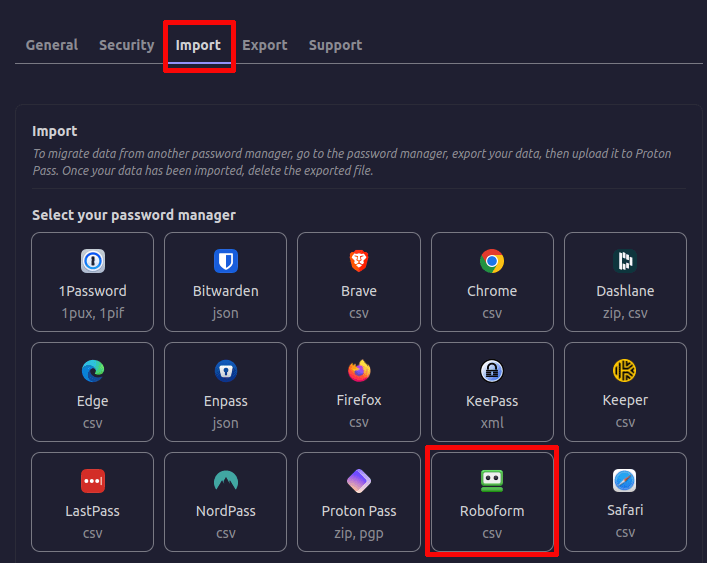Pick the Roboform label text
This screenshot has width=707, height=563.
[x=492, y=511]
